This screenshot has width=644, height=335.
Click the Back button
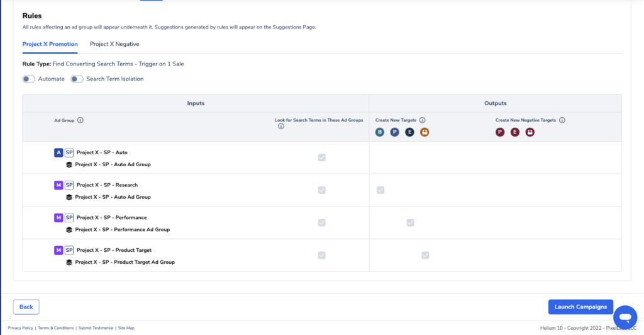[x=26, y=307]
